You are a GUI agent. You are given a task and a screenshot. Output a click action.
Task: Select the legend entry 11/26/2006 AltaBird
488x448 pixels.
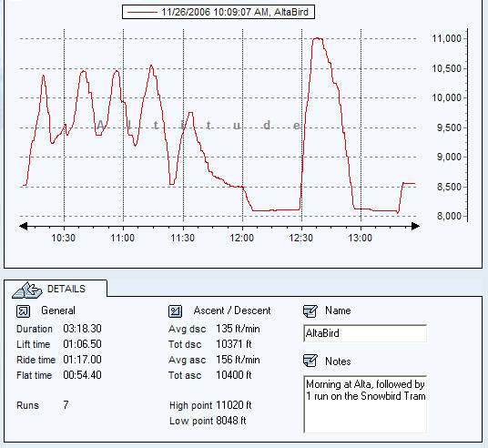coord(219,12)
